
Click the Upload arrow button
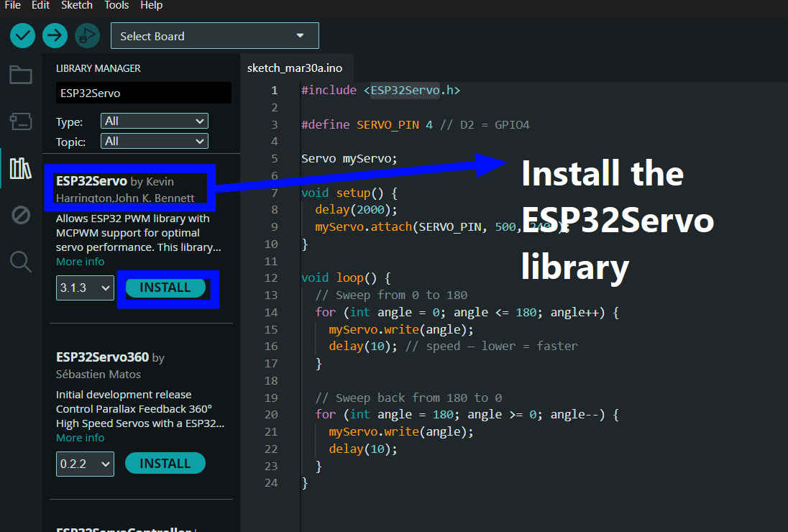click(x=55, y=36)
